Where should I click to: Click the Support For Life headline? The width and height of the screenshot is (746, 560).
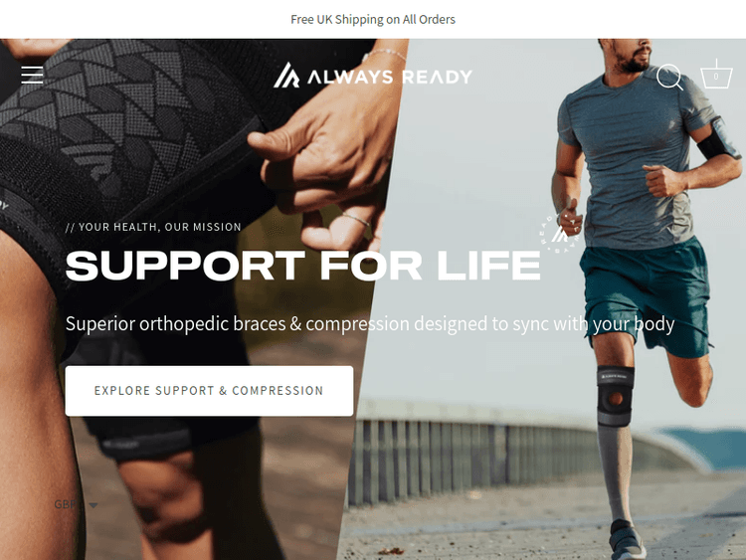click(303, 266)
